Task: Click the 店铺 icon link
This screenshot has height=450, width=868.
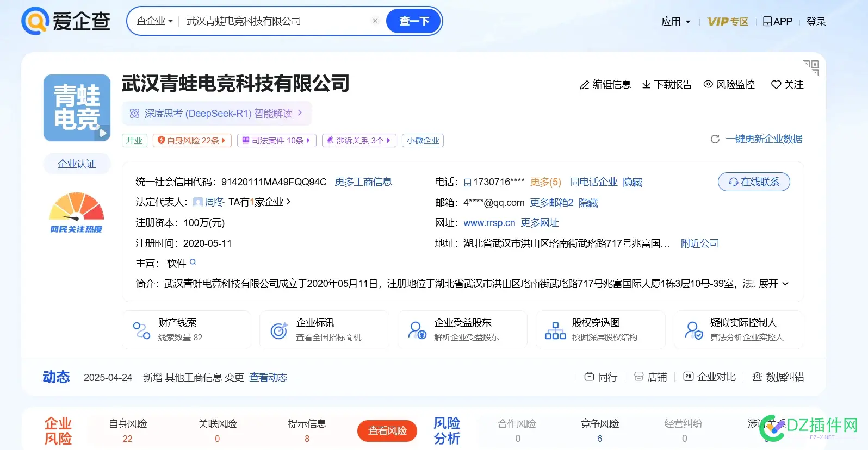Action: (x=650, y=377)
